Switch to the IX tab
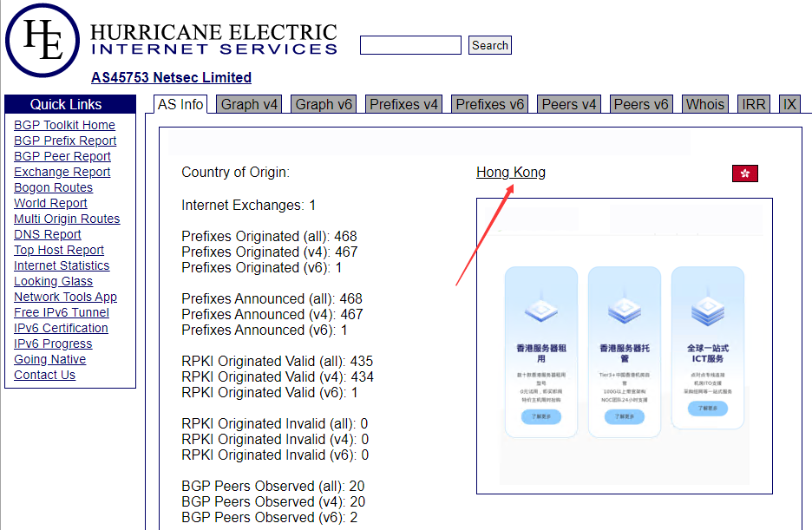The height and width of the screenshot is (530, 812). (789, 104)
